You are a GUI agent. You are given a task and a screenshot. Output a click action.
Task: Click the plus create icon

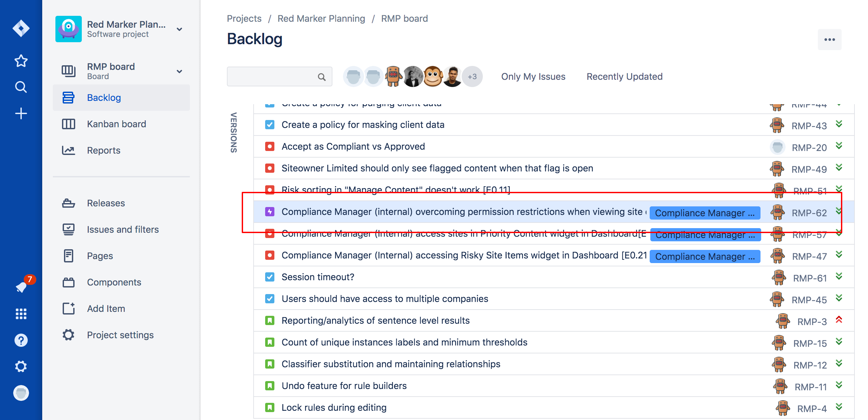pos(21,113)
